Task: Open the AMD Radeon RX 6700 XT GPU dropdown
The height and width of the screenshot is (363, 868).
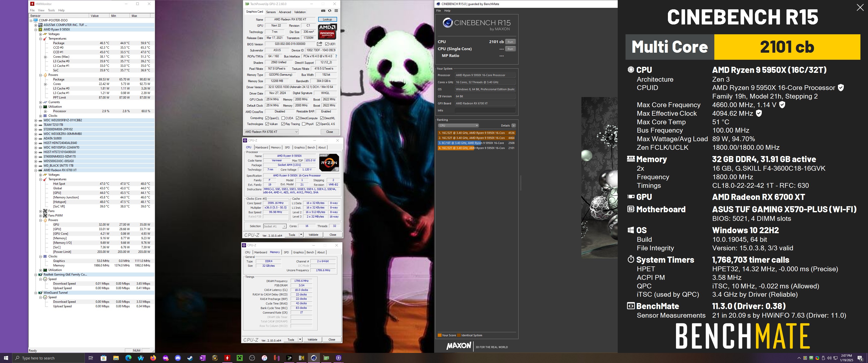Action: (271, 132)
